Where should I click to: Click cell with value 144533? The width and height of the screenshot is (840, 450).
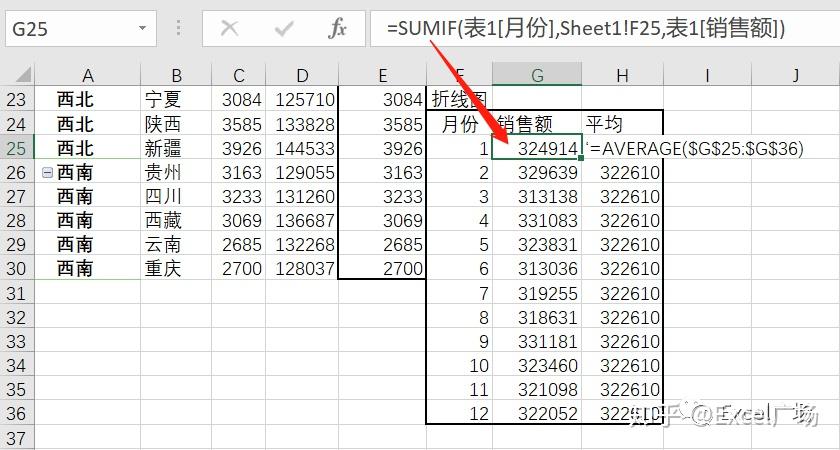(302, 148)
